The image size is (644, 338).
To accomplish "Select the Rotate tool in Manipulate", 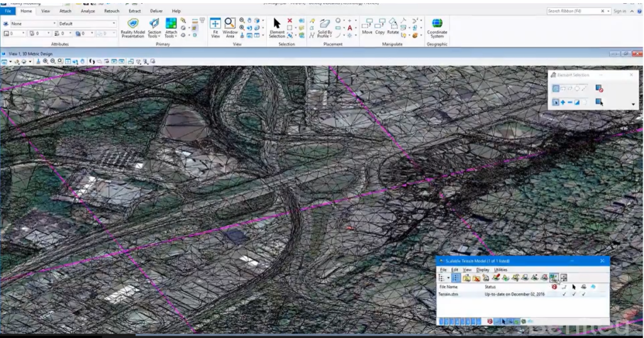I will (x=393, y=26).
